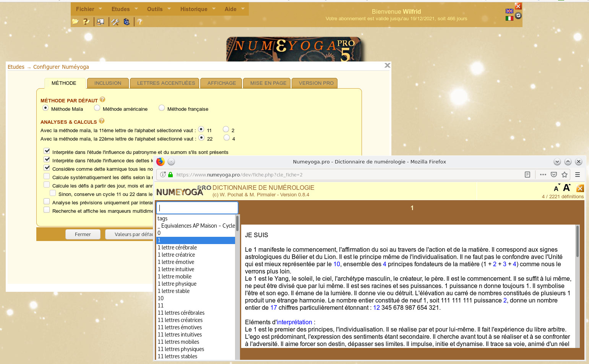Select the Méthode américaine radio button
Viewport: 589px width, 364px height.
pyautogui.click(x=97, y=108)
